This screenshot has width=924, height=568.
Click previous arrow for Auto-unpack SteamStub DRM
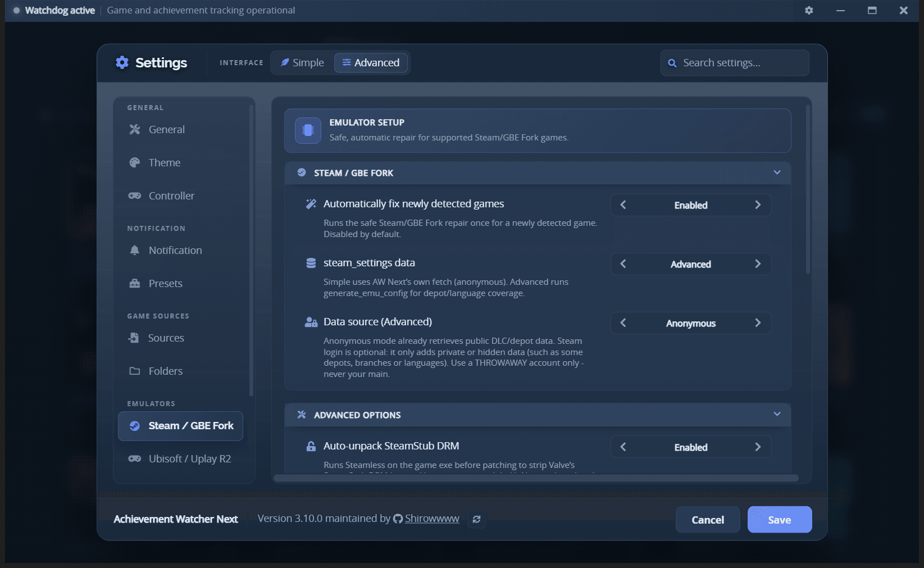[x=623, y=447]
